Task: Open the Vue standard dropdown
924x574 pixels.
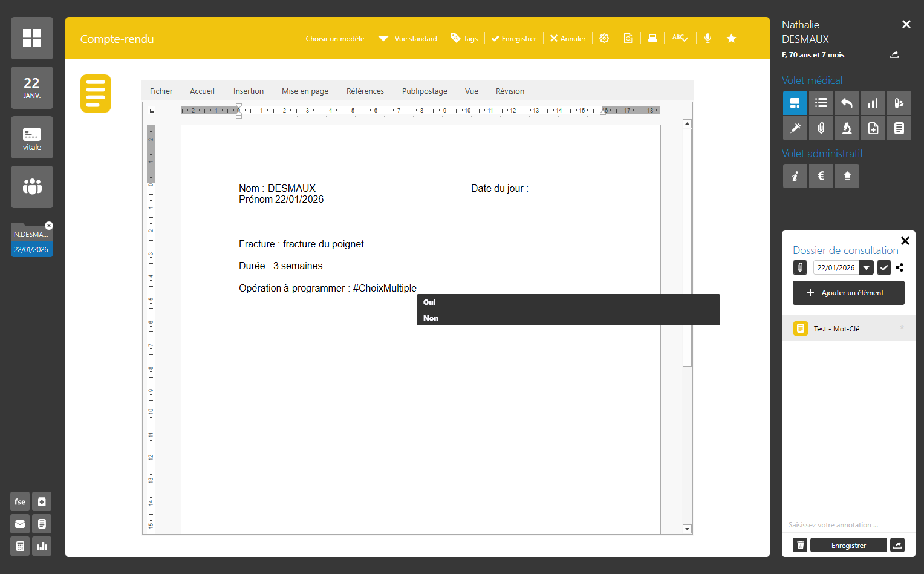Action: coord(408,38)
